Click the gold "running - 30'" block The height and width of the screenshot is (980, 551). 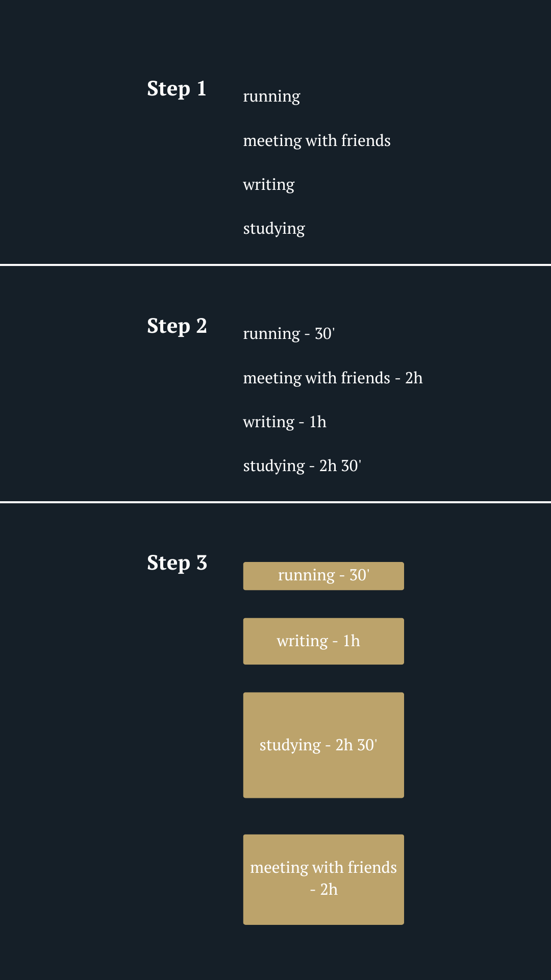pyautogui.click(x=323, y=576)
